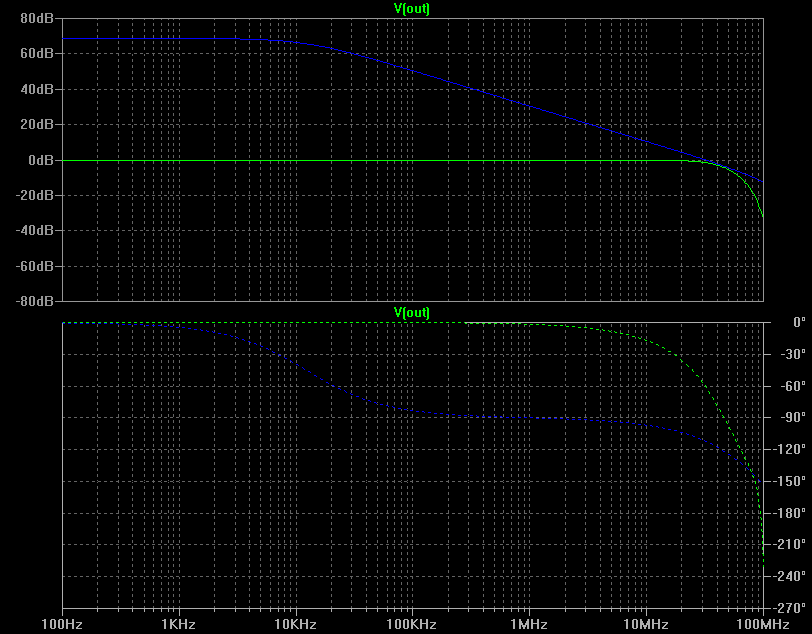The width and height of the screenshot is (812, 634).
Task: Click the 40dB magnitude axis label
Action: point(37,89)
